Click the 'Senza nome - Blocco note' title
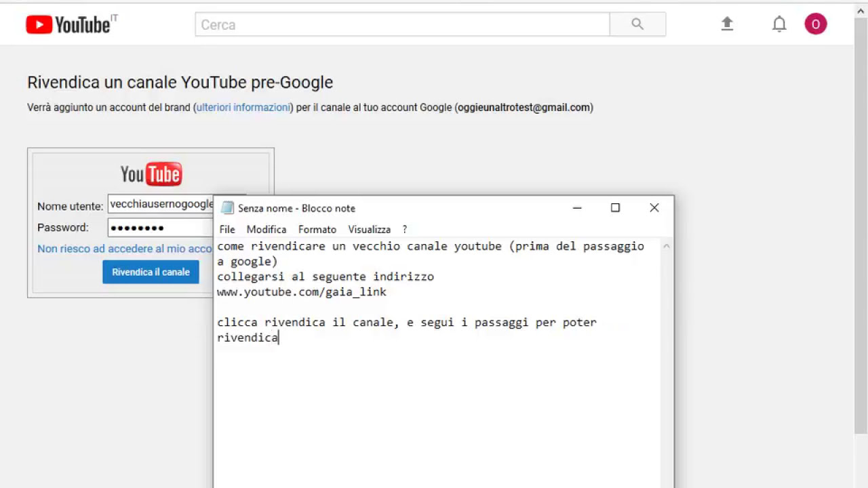This screenshot has width=868, height=488. [x=296, y=208]
